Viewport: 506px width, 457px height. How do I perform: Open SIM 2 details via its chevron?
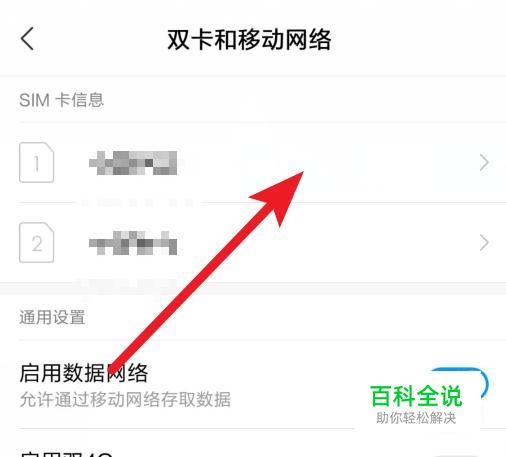click(484, 242)
